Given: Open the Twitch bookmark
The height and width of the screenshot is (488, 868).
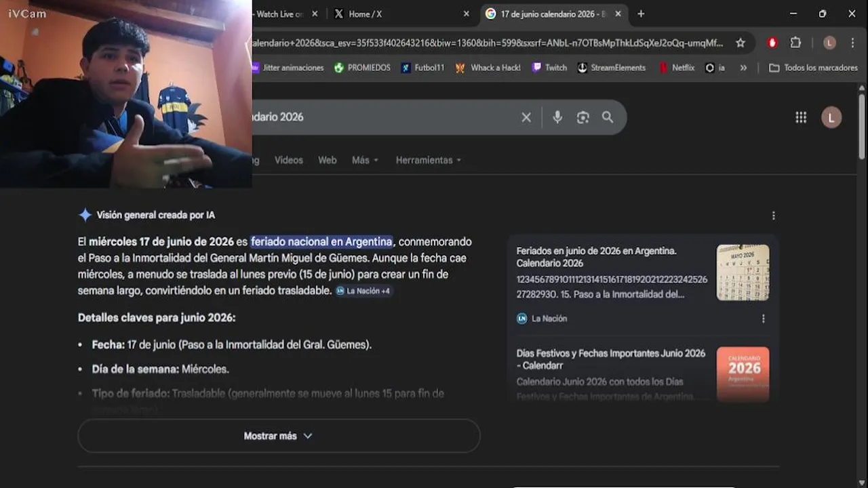Looking at the screenshot, I should click(549, 68).
